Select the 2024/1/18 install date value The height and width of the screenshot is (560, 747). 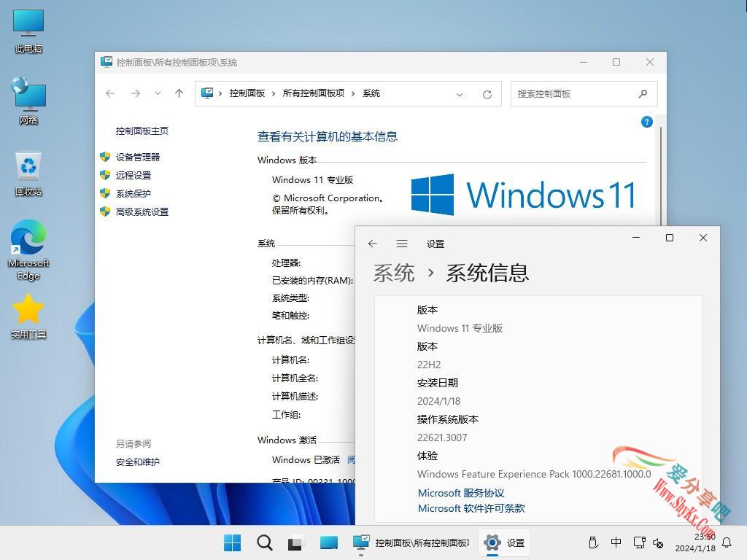438,401
